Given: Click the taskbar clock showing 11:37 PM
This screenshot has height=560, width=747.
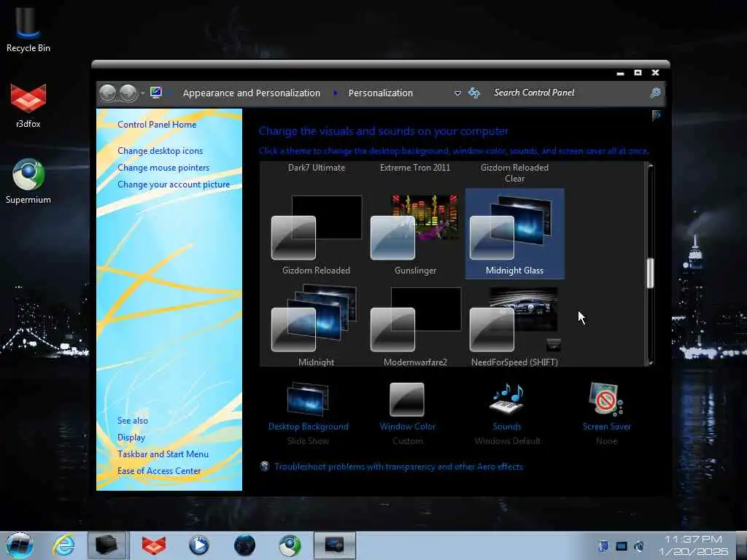Looking at the screenshot, I should (x=694, y=545).
